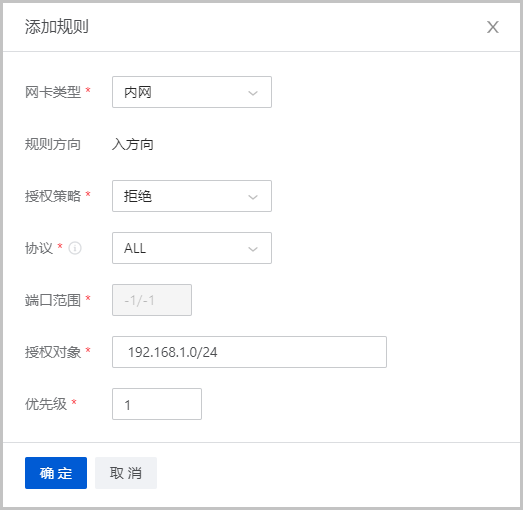The height and width of the screenshot is (510, 523).
Task: Expand the 协议 dropdown showing ALL
Action: 192,248
